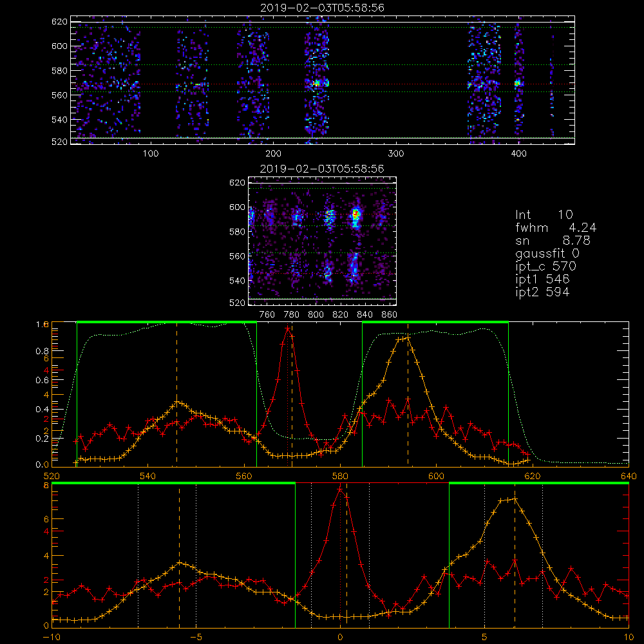Click y-axis label 620 on top image

click(59, 22)
